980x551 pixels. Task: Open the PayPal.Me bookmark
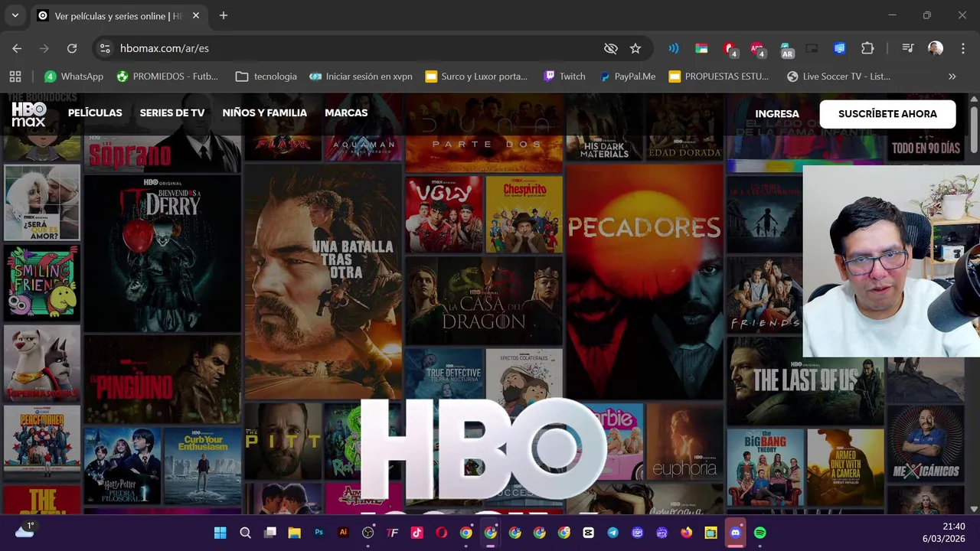(628, 77)
